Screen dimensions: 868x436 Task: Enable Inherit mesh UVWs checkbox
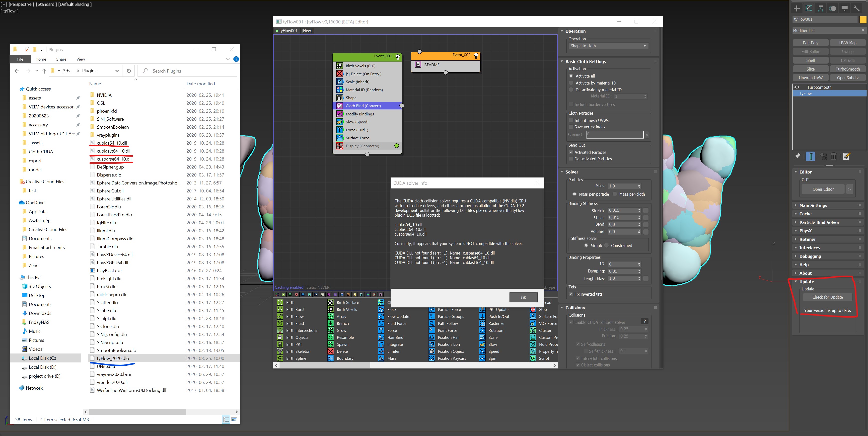(x=571, y=120)
